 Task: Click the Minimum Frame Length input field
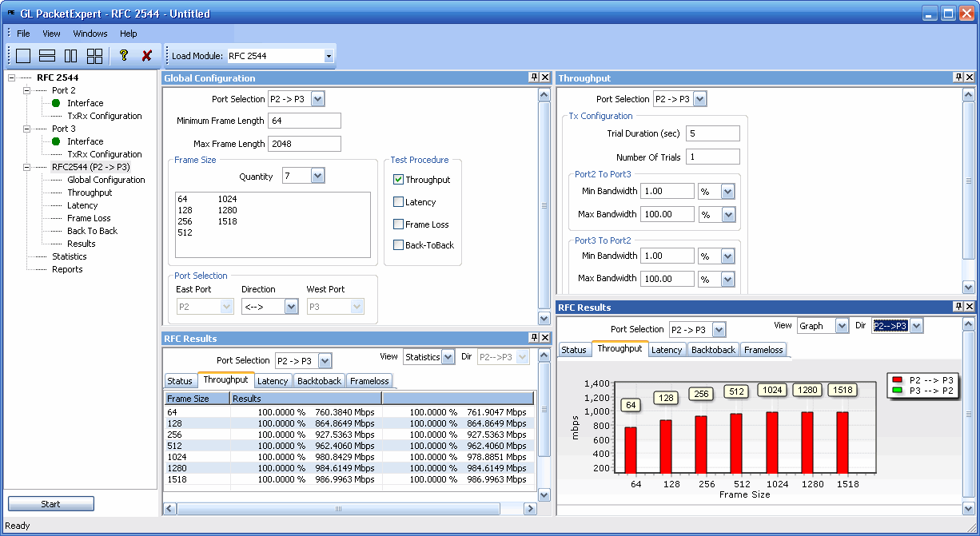(305, 121)
